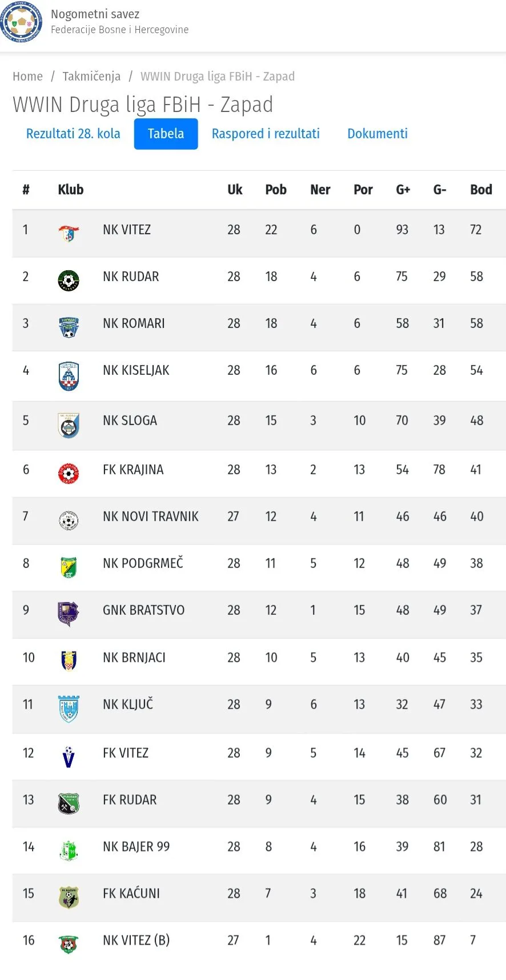Click the GNK Bratstvo purple crest

click(69, 614)
